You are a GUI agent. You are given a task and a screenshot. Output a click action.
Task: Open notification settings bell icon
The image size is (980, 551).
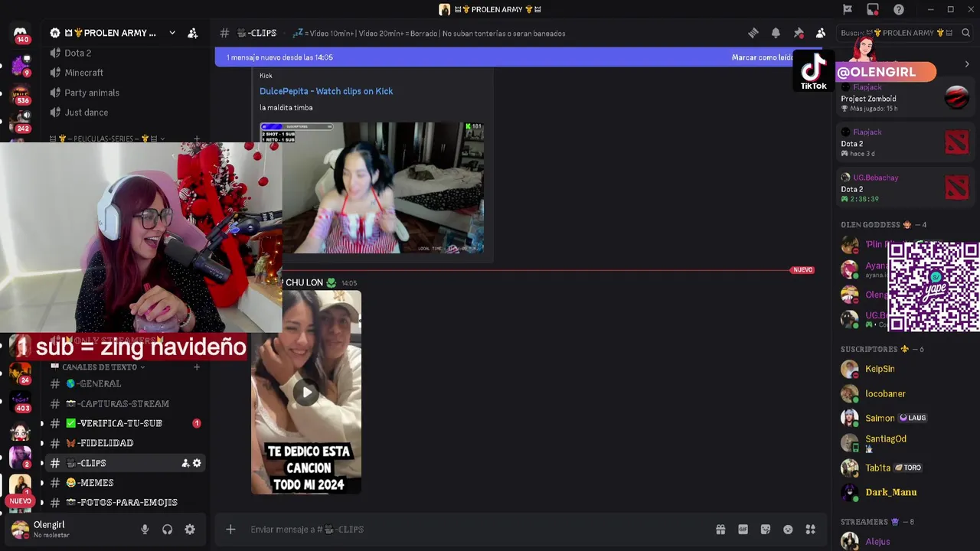776,33
